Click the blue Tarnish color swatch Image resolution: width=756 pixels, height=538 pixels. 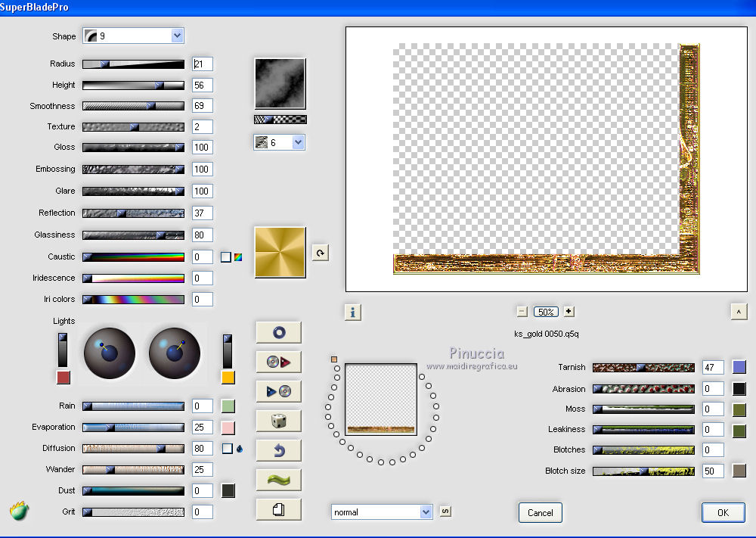pos(739,367)
